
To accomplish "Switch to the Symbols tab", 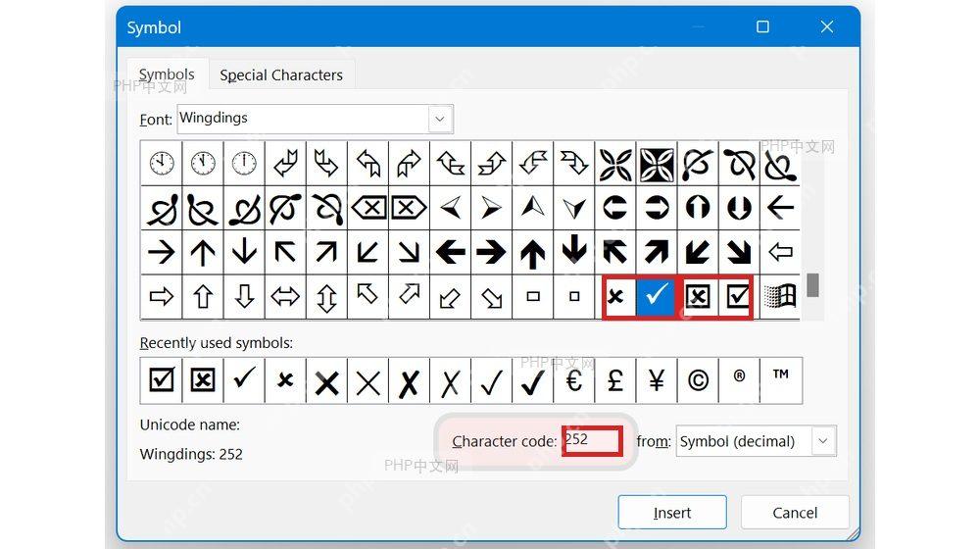I will (167, 75).
